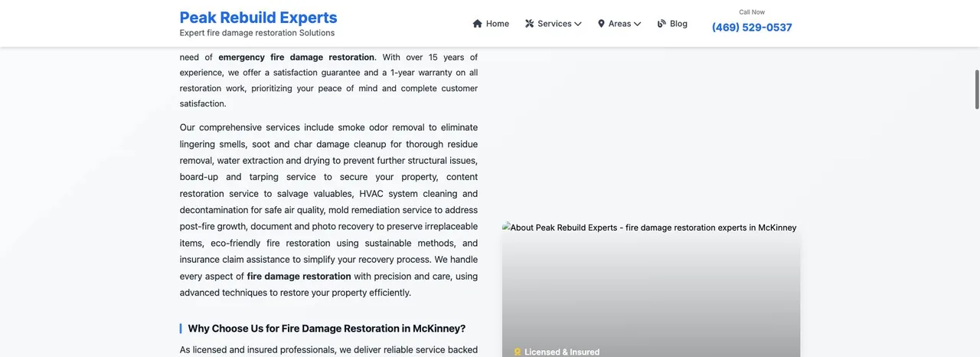The height and width of the screenshot is (357, 980).
Task: Click the Licensed & Insured badge text
Action: pos(562,352)
